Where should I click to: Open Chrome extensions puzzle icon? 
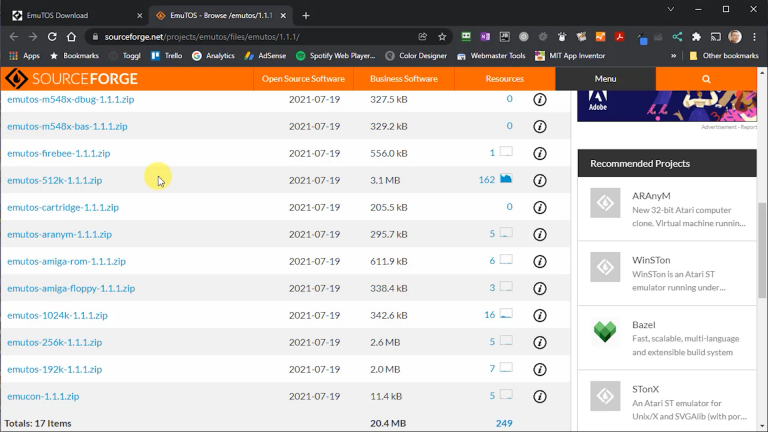696,37
